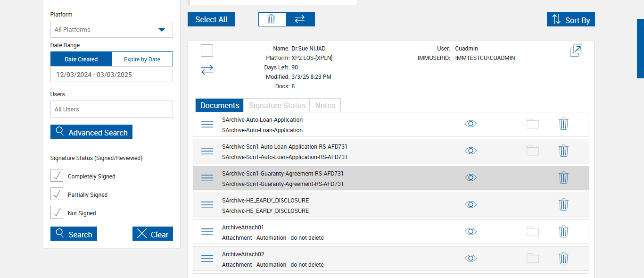Check the Dr.Sue NIJAD record checkbox
Viewport: 644px width, 278px height.
(x=207, y=51)
